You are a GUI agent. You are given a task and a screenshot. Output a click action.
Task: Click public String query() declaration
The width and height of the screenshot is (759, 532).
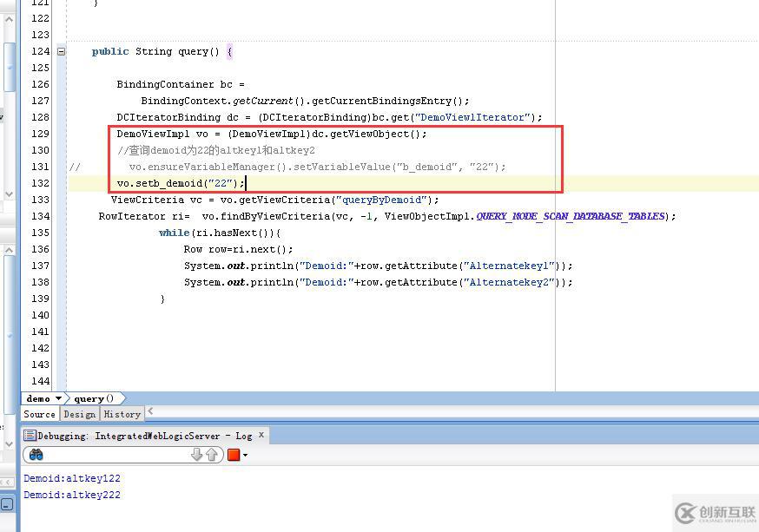tap(162, 51)
